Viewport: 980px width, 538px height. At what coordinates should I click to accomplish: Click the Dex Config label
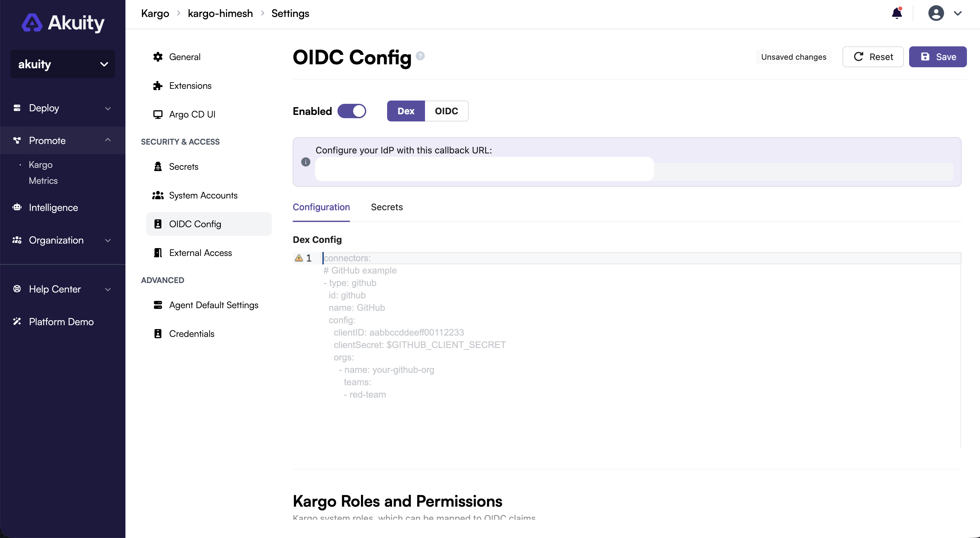coord(317,240)
